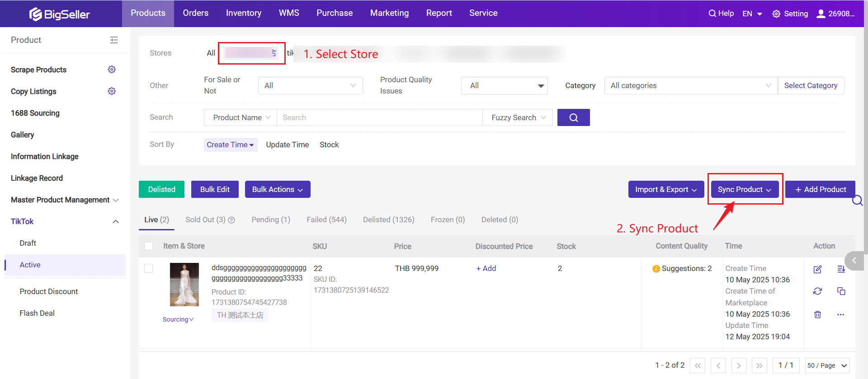Sort by Update Time
868x379 pixels.
coord(288,145)
